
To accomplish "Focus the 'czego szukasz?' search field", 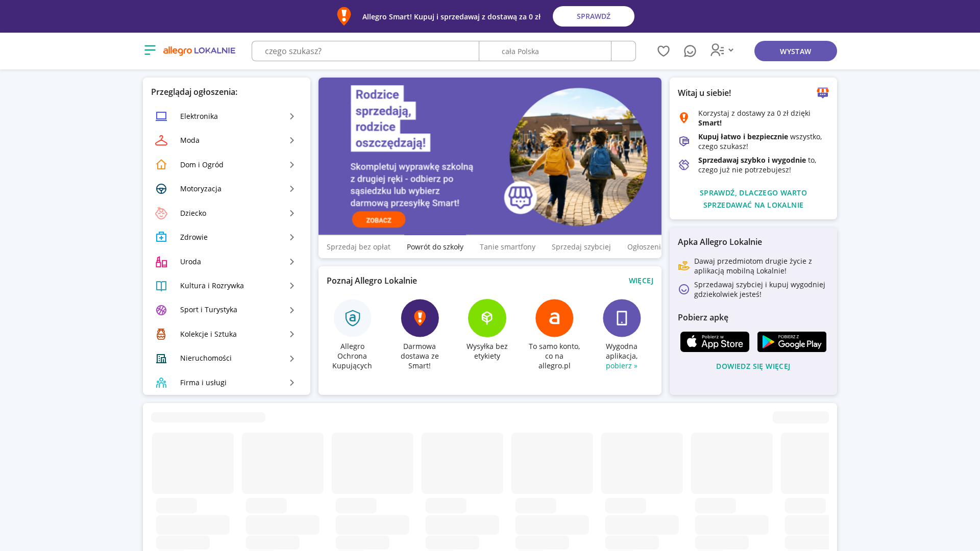I will point(365,51).
